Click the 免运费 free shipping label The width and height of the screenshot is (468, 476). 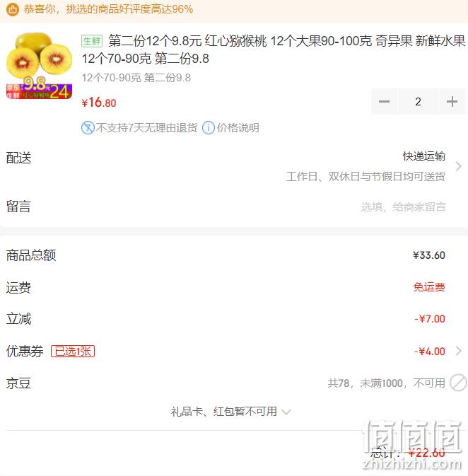pyautogui.click(x=429, y=287)
